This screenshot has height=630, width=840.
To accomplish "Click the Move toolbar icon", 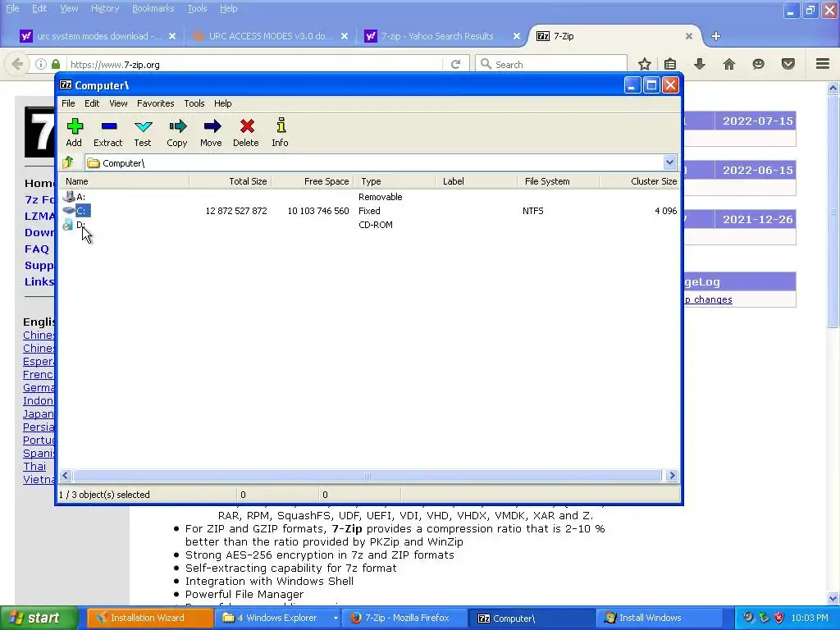I will 211,132.
